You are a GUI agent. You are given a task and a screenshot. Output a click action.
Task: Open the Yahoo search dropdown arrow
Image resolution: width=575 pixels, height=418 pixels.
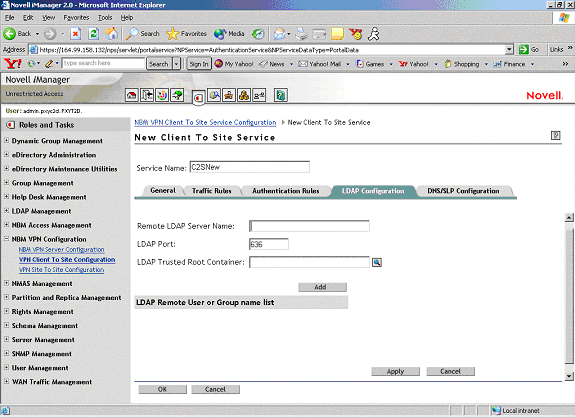pyautogui.click(x=176, y=64)
